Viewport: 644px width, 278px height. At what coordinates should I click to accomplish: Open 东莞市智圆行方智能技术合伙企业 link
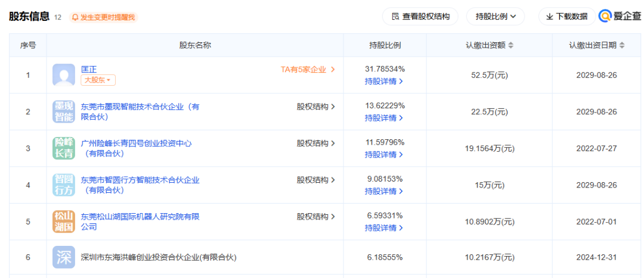(140, 185)
